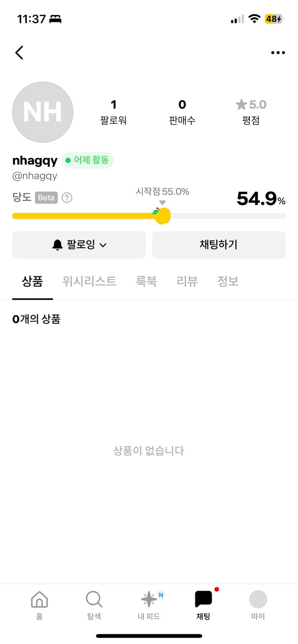View the 팔로워 follower count
Image resolution: width=298 pixels, height=644 pixels.
coord(114,112)
